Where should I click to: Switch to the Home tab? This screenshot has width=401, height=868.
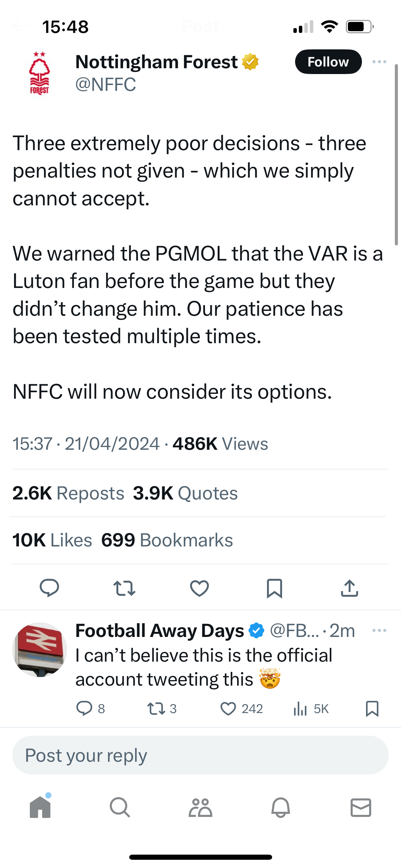coord(40,807)
